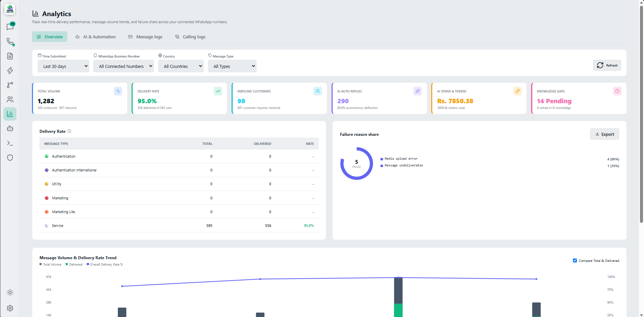Image resolution: width=644 pixels, height=317 pixels.
Task: Open the chat inbox sidebar icon
Action: tap(10, 27)
